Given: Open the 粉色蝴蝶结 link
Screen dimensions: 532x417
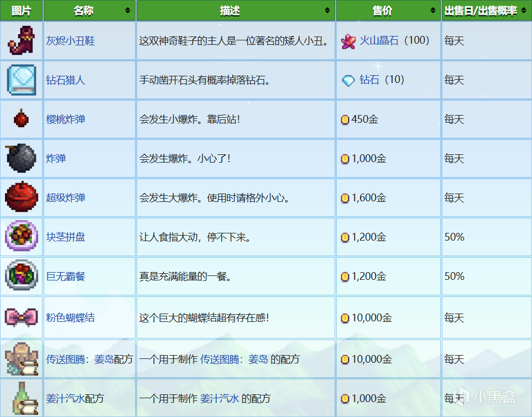Looking at the screenshot, I should [x=70, y=317].
